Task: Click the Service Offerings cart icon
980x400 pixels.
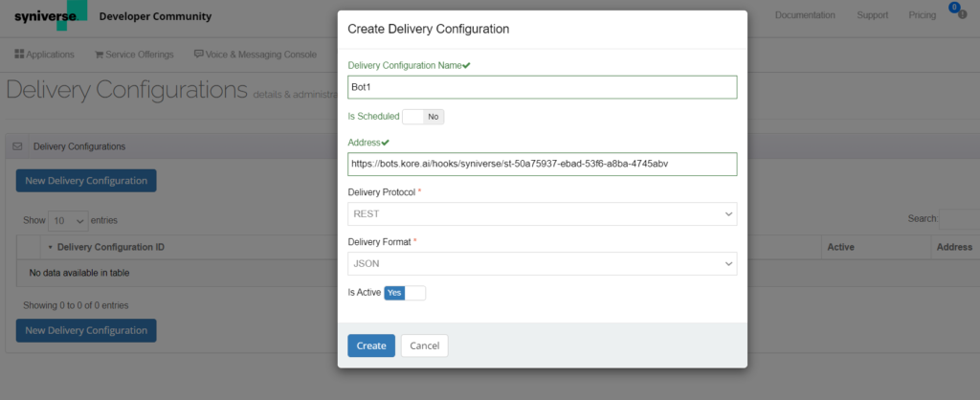Action: (99, 55)
